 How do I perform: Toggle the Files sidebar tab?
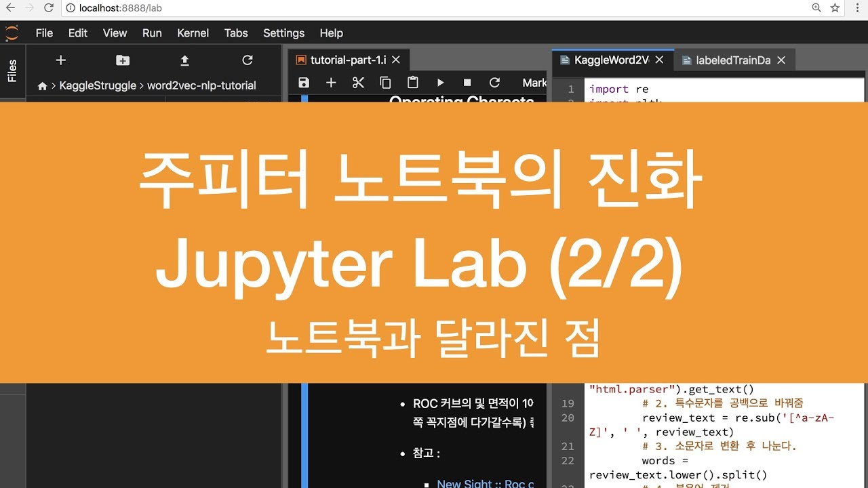coord(12,70)
